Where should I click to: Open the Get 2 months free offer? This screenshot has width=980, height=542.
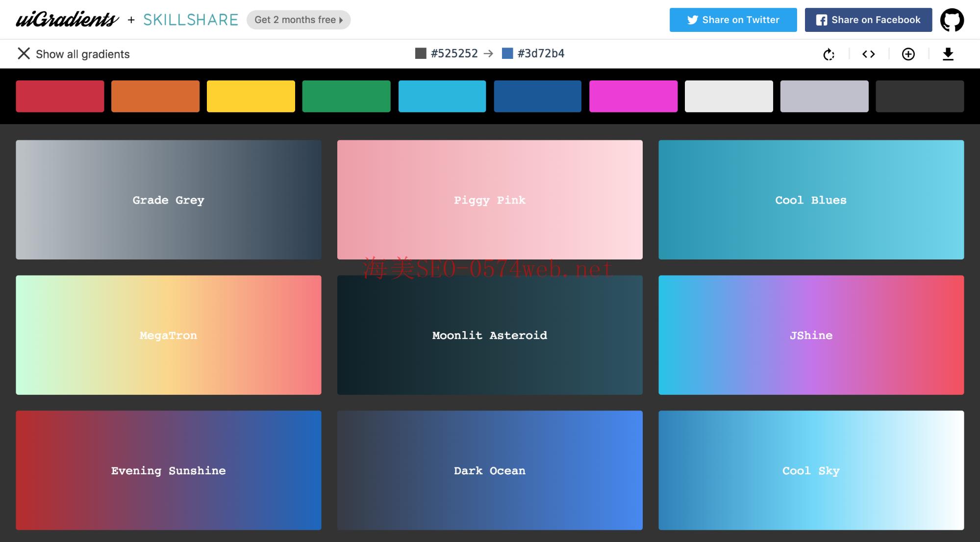tap(298, 20)
